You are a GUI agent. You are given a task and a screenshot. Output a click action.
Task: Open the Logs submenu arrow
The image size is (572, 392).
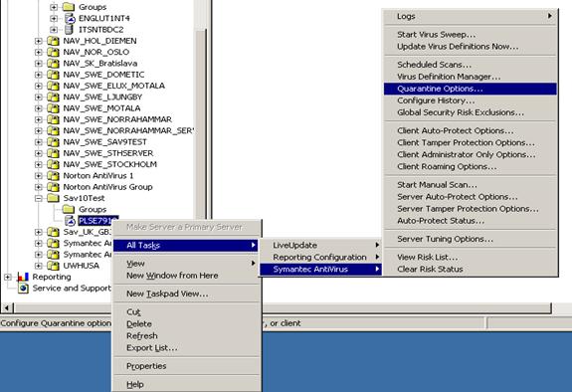tap(549, 16)
